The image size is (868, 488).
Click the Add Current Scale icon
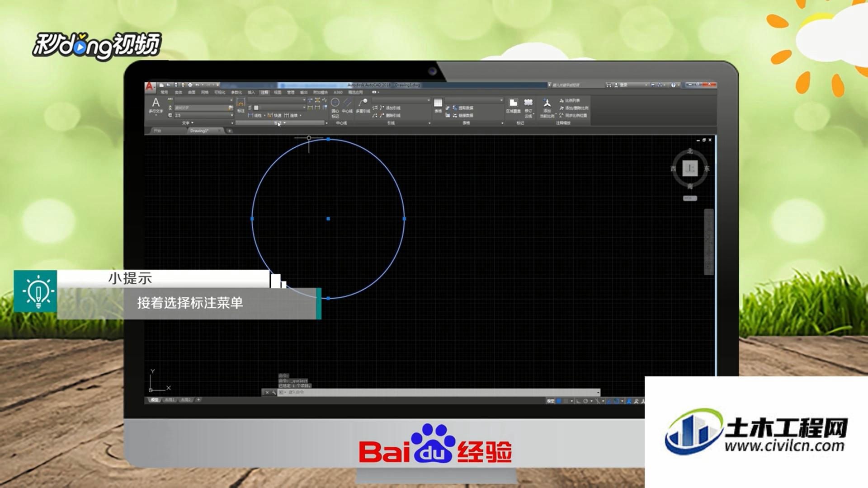[547, 108]
